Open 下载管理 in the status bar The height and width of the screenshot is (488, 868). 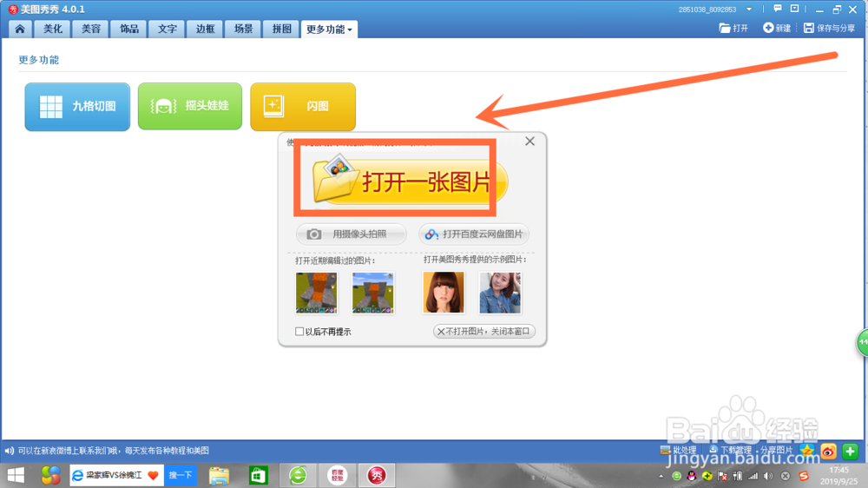click(730, 451)
